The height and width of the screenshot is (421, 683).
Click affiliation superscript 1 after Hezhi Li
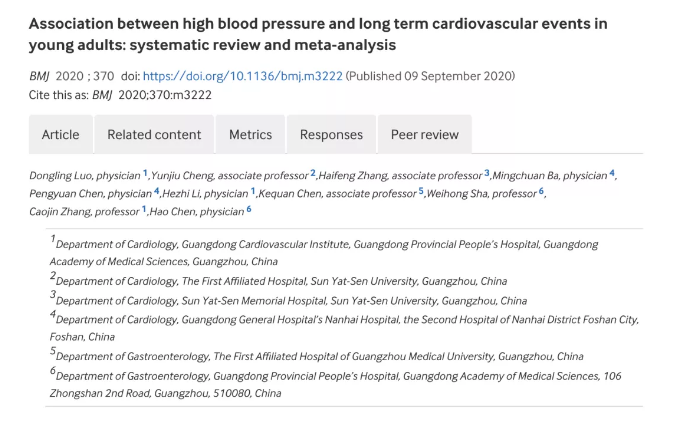(x=253, y=191)
